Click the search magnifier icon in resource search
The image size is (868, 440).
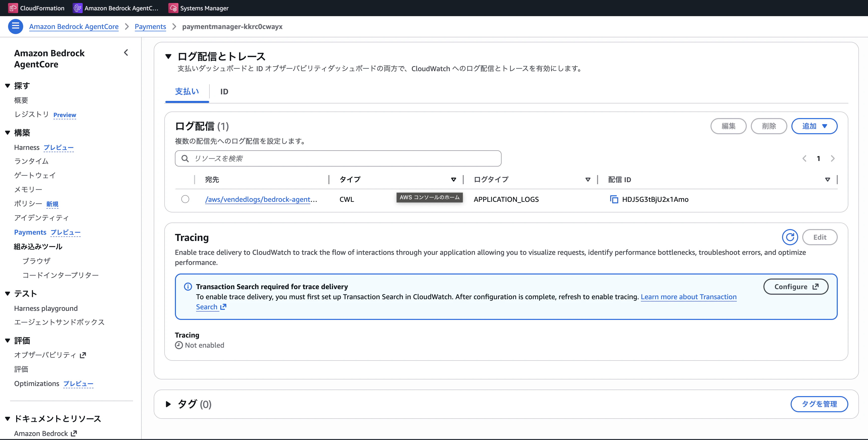pyautogui.click(x=185, y=159)
